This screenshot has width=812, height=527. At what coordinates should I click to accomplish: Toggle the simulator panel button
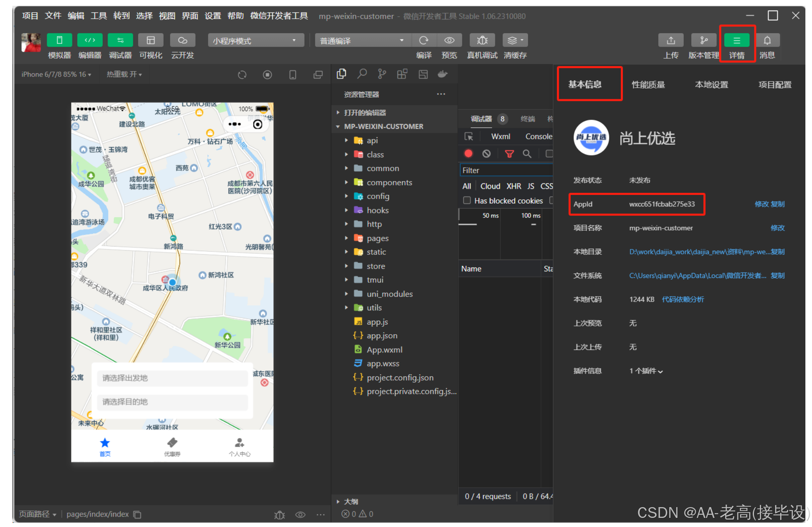pyautogui.click(x=59, y=41)
